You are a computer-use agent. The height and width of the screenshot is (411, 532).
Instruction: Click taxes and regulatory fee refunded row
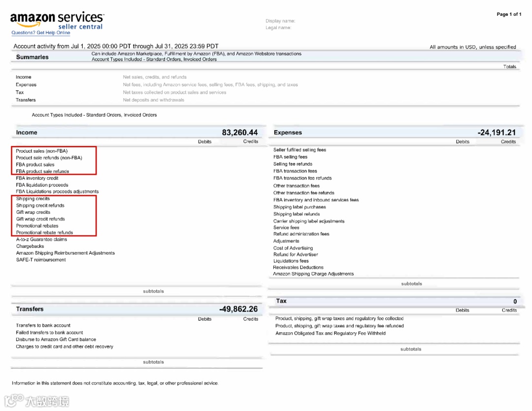tap(339, 326)
